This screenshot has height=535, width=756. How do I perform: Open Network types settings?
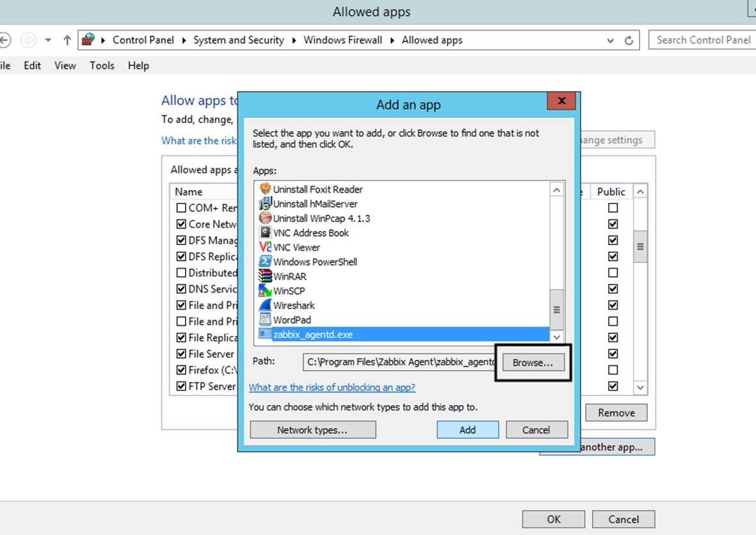tap(312, 429)
